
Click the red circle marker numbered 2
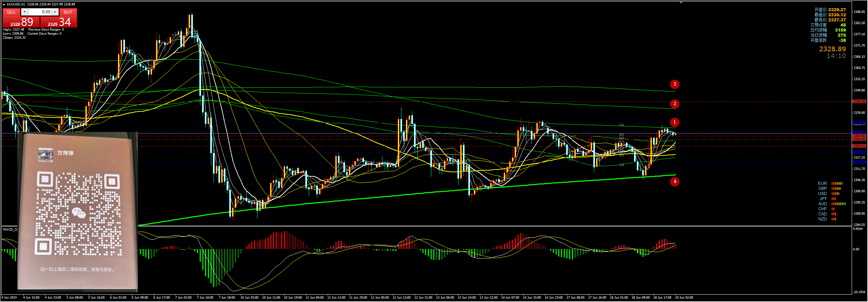(x=675, y=104)
